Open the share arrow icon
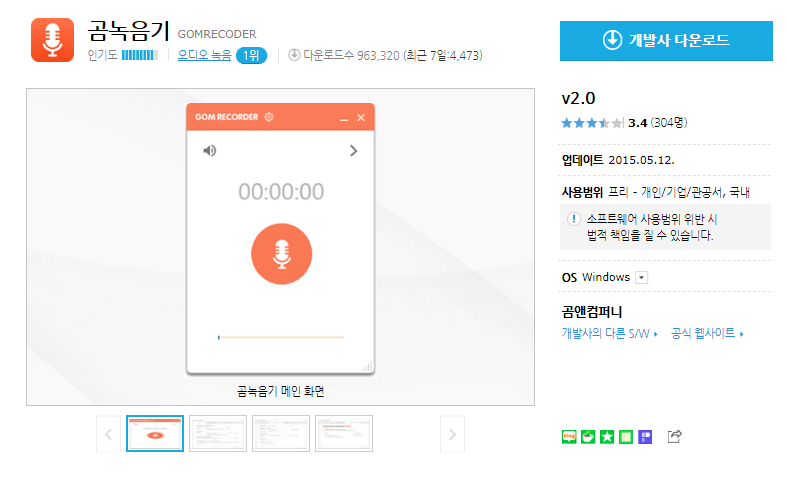Screen dimensions: 789x494 pyautogui.click(x=674, y=436)
